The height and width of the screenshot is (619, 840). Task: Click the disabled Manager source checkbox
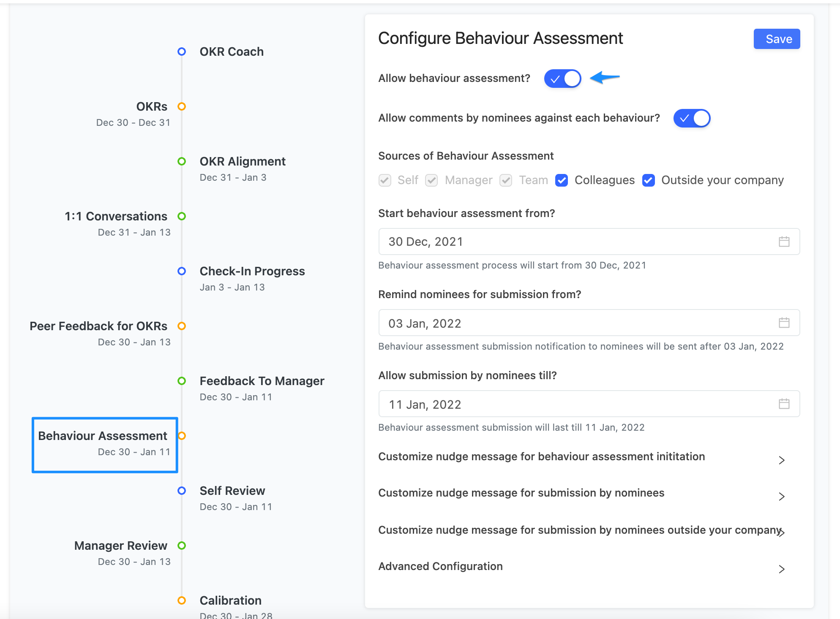[431, 180]
